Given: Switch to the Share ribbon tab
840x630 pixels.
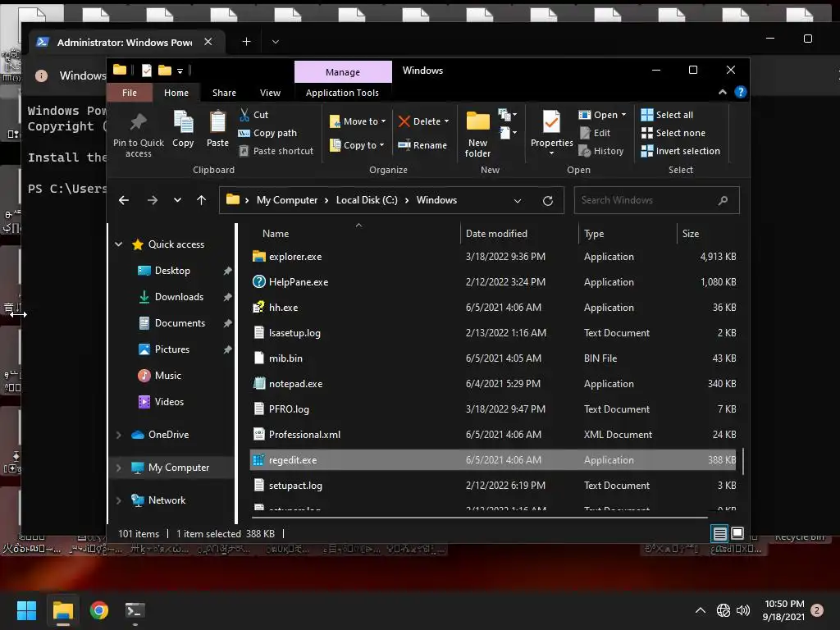Looking at the screenshot, I should (224, 93).
